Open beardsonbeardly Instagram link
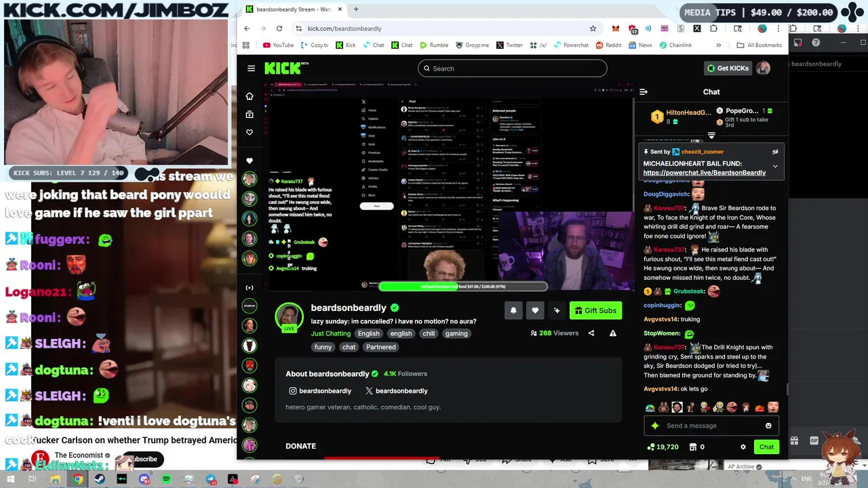 pyautogui.click(x=320, y=391)
